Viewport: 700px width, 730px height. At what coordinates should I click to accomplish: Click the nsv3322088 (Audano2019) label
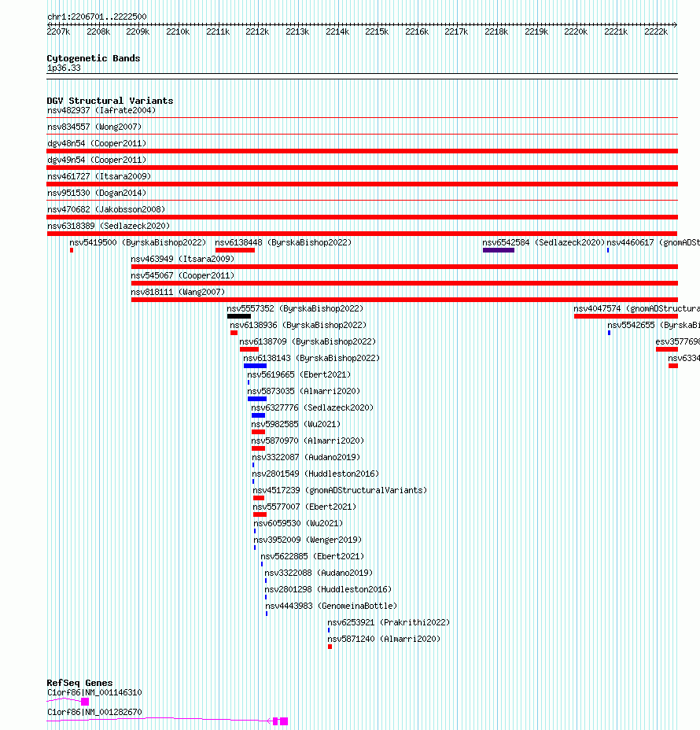pos(319,573)
